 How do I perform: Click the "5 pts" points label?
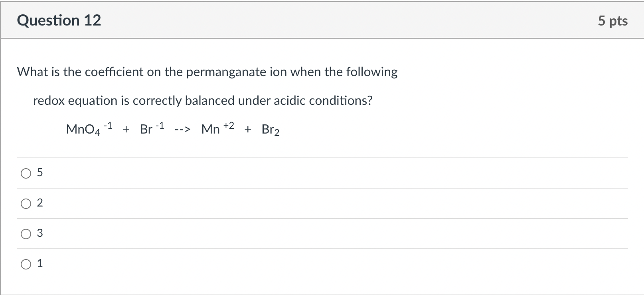(x=612, y=21)
